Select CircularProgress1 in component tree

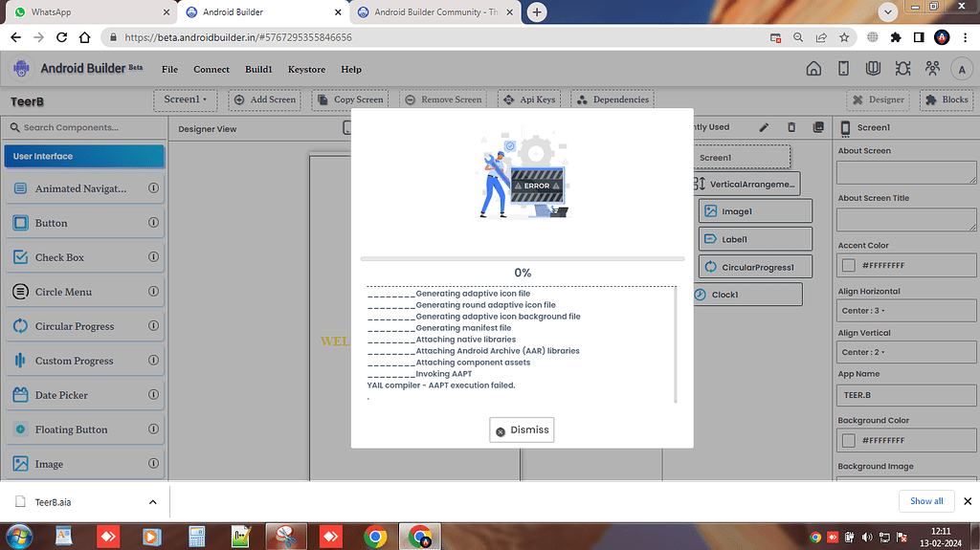pos(755,267)
